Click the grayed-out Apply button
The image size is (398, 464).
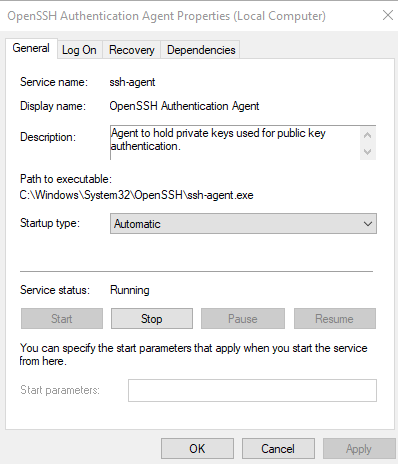pos(359,449)
